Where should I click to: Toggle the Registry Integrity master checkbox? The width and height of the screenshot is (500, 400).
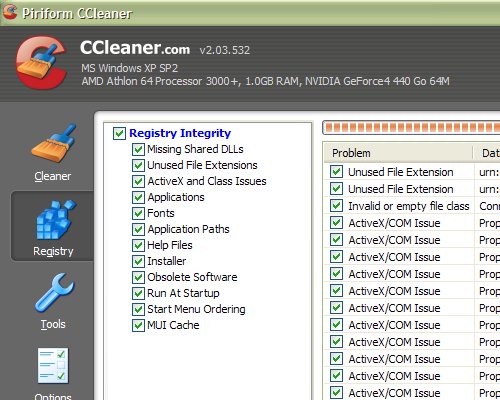pyautogui.click(x=119, y=133)
